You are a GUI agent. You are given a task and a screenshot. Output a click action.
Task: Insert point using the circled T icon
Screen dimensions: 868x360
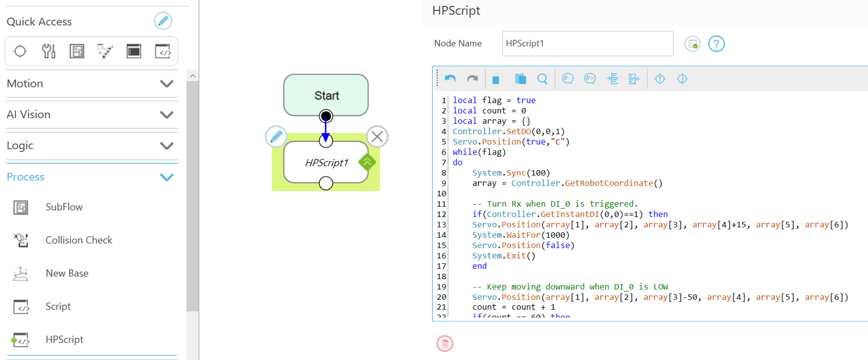click(660, 79)
